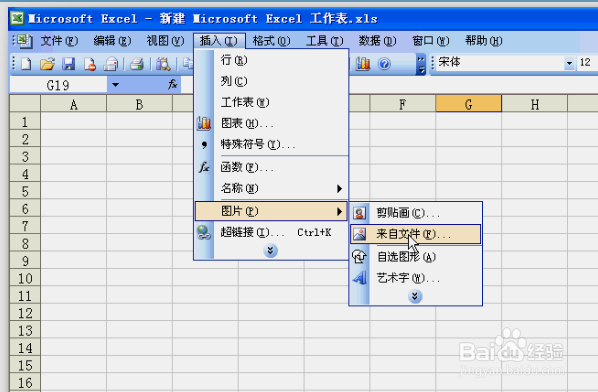Click the Excel workbook icon in the menu bar
598x392 pixels.
[x=24, y=41]
